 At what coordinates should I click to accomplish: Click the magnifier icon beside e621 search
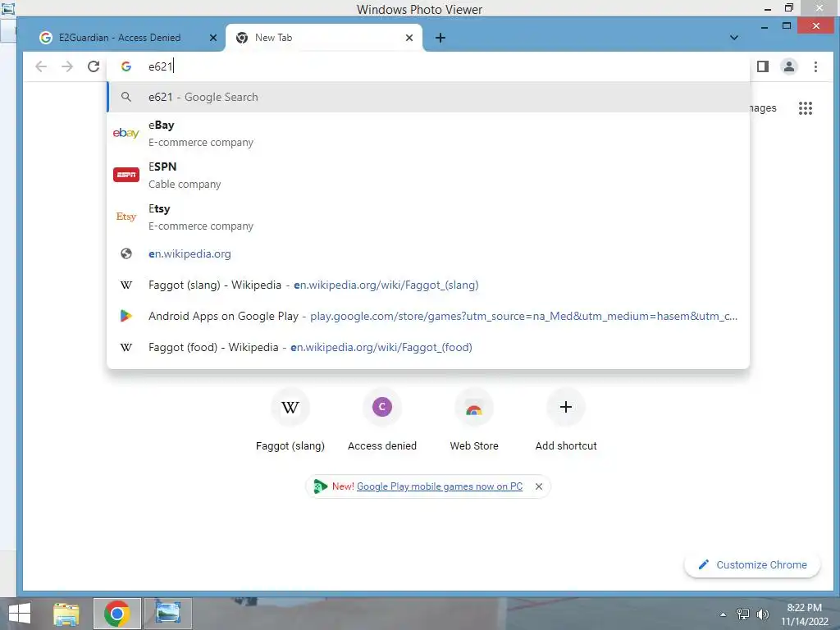click(126, 97)
